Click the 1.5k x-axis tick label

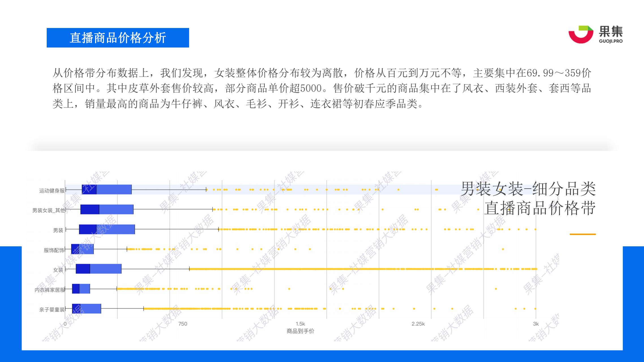coord(300,324)
